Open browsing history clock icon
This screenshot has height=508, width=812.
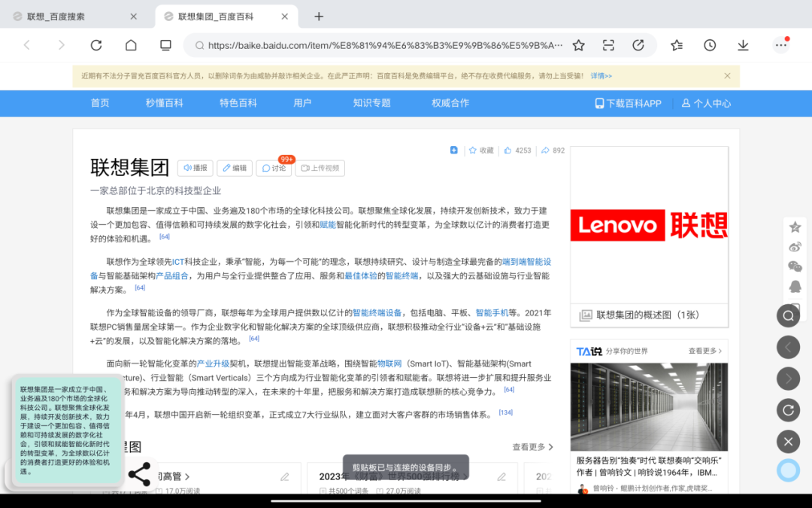pyautogui.click(x=710, y=46)
